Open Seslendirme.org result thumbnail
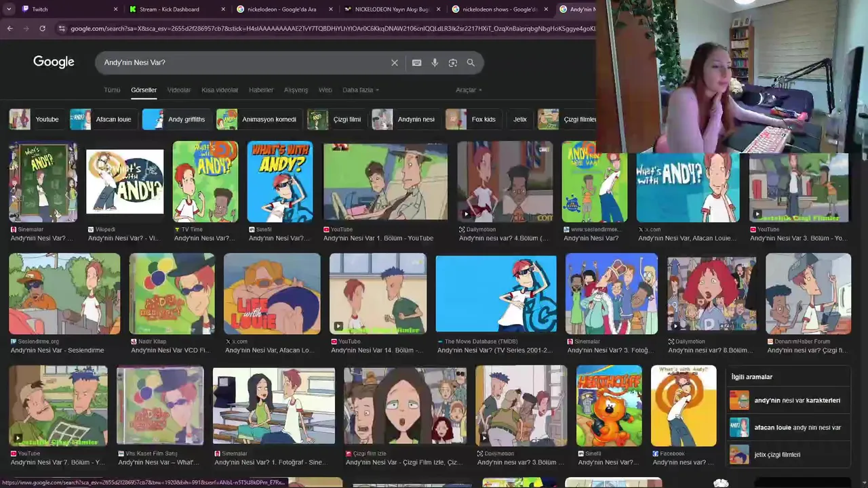This screenshot has height=488, width=868. click(x=64, y=293)
